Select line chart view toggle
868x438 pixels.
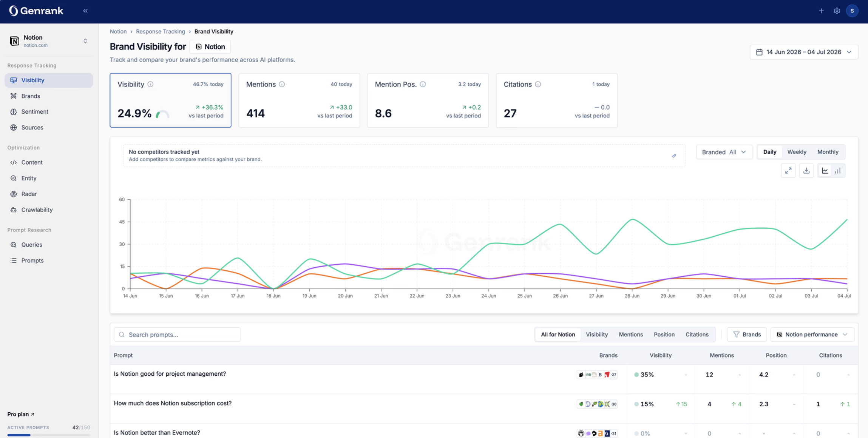click(825, 171)
